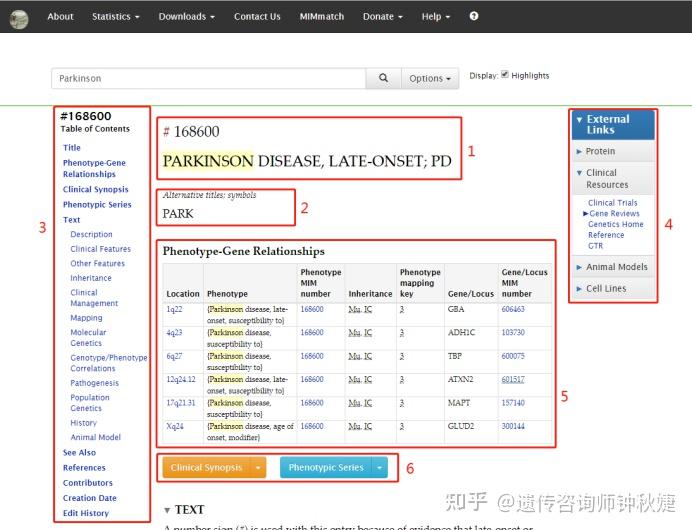Open the Xq24 location link

[x=175, y=426]
